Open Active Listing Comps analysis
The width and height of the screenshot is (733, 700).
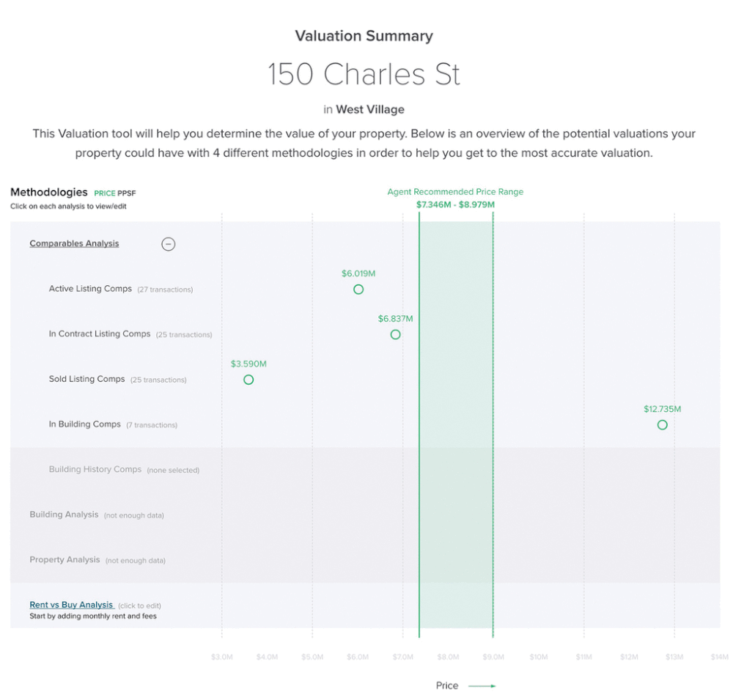click(x=90, y=289)
